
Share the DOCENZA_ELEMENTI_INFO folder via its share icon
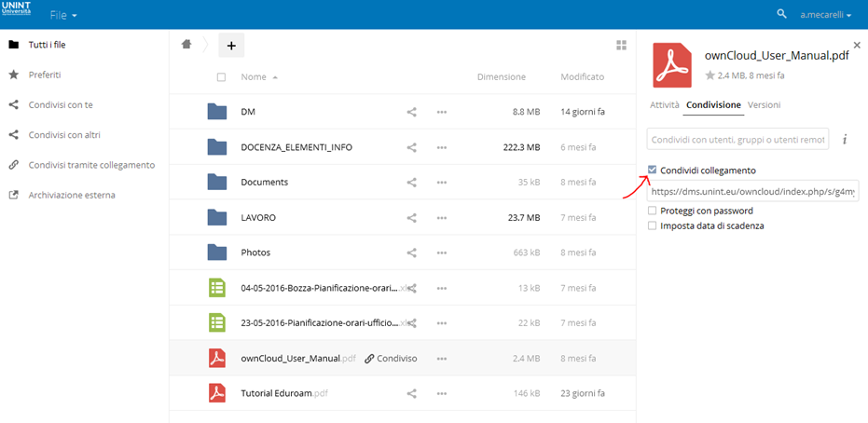[412, 147]
